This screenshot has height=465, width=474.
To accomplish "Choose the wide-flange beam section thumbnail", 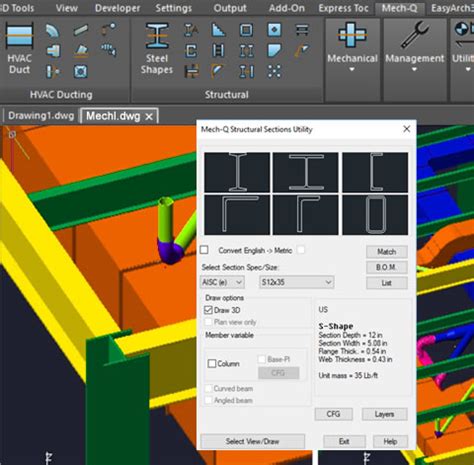I will (x=305, y=172).
